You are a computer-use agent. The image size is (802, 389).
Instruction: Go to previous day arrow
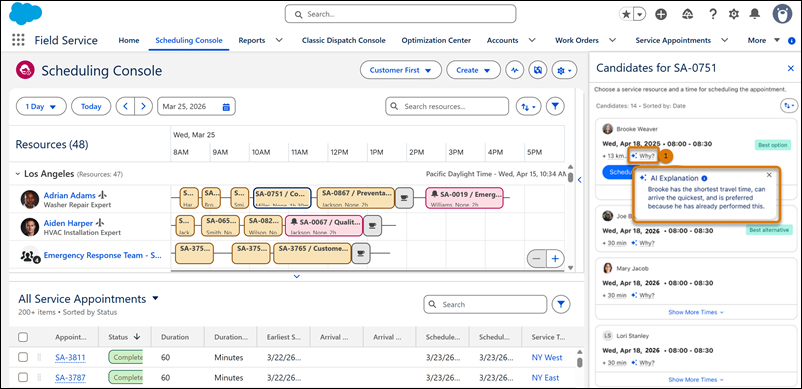click(x=125, y=106)
